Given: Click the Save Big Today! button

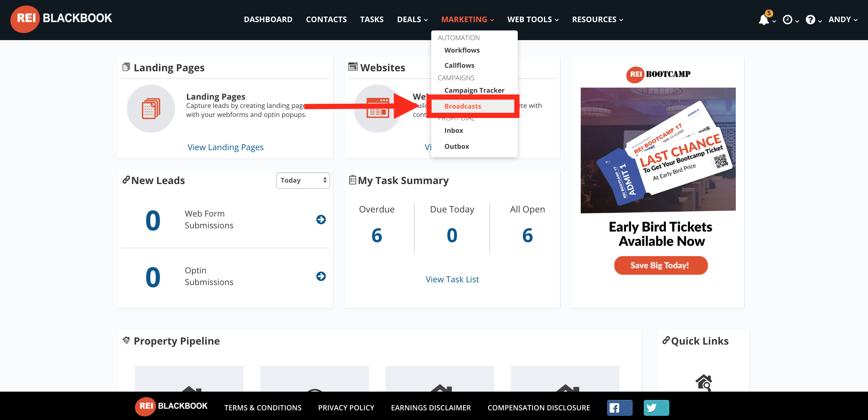Looking at the screenshot, I should click(x=661, y=265).
